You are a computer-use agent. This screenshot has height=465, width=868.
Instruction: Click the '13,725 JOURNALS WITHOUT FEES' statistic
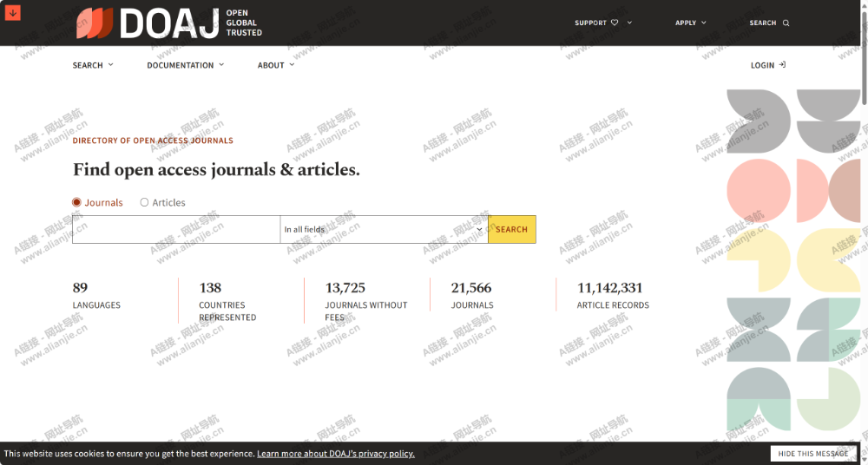point(366,302)
